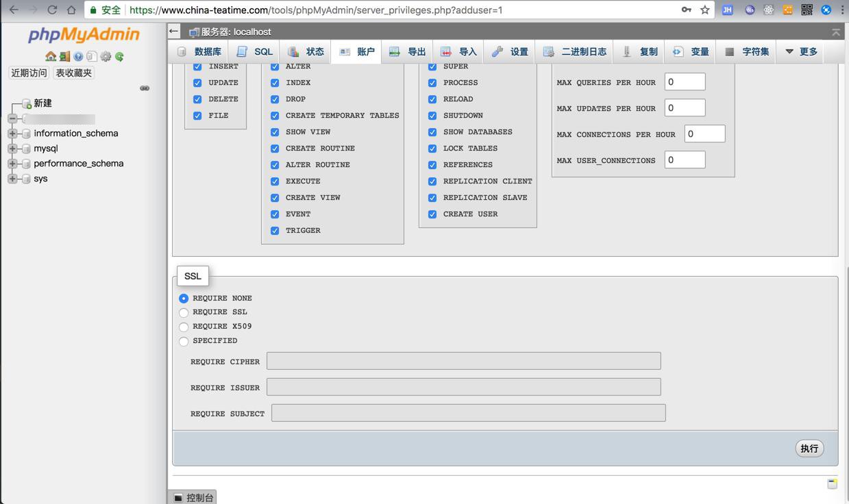
Task: Reload navigation panel with green refresh icon
Action: tap(119, 57)
